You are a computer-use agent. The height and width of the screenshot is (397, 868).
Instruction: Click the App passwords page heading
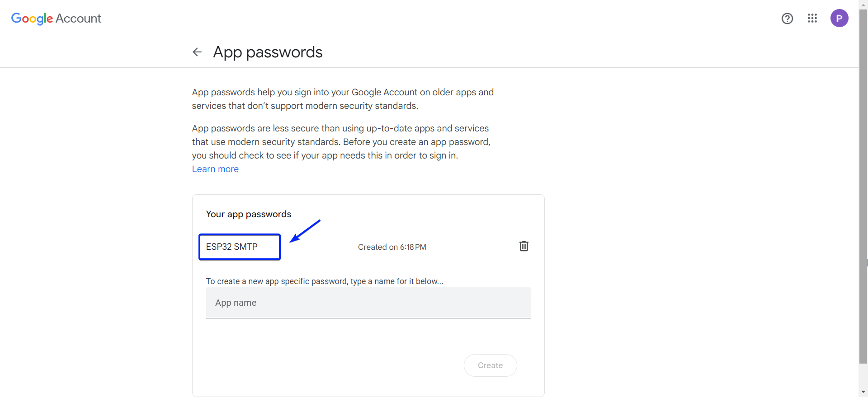268,52
